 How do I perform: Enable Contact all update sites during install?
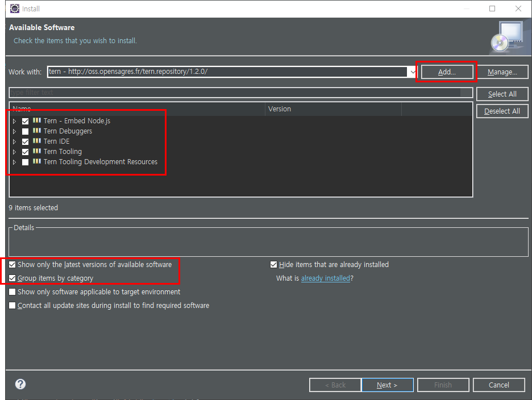12,305
